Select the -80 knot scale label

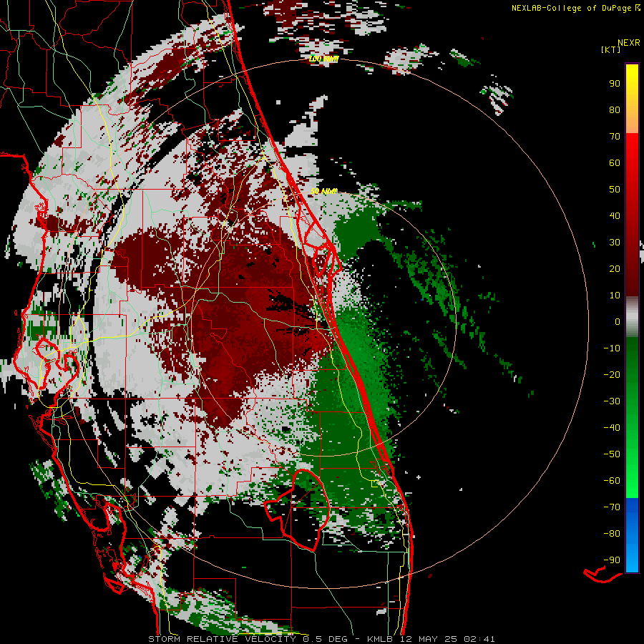point(612,534)
